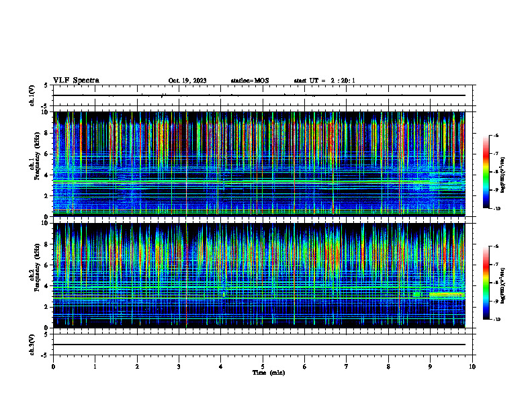Click tick label "3" on the Time axis
Image resolution: width=532 pixels, height=411 pixels.
(x=179, y=367)
